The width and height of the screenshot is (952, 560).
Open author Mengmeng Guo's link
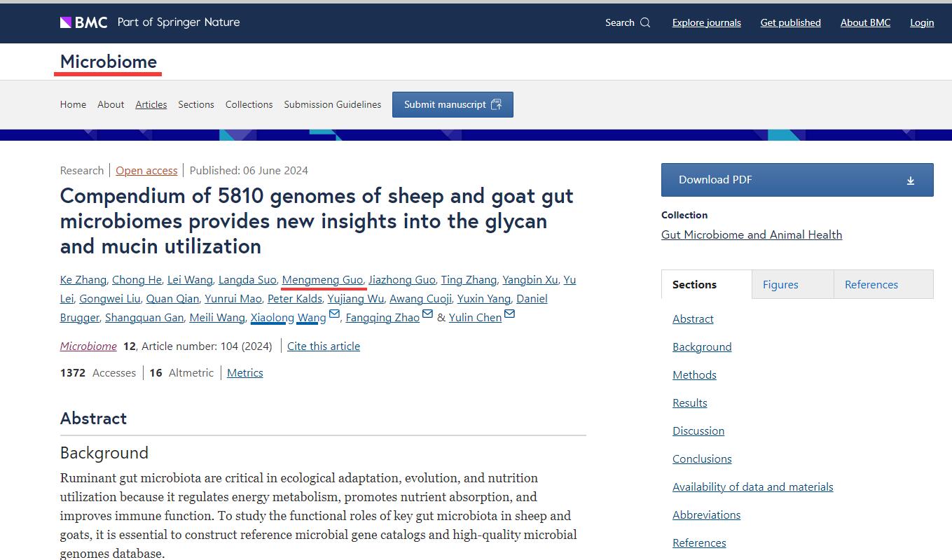pyautogui.click(x=322, y=279)
